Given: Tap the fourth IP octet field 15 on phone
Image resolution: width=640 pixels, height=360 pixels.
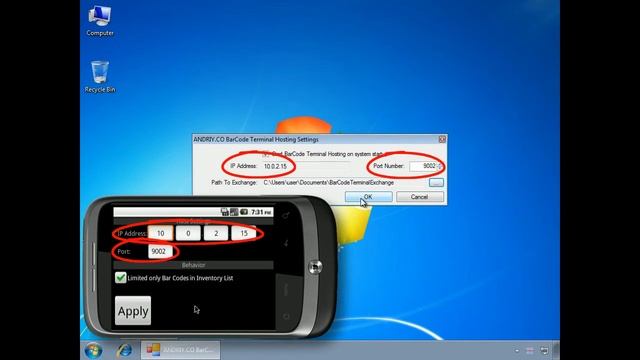Looking at the screenshot, I should (x=244, y=233).
